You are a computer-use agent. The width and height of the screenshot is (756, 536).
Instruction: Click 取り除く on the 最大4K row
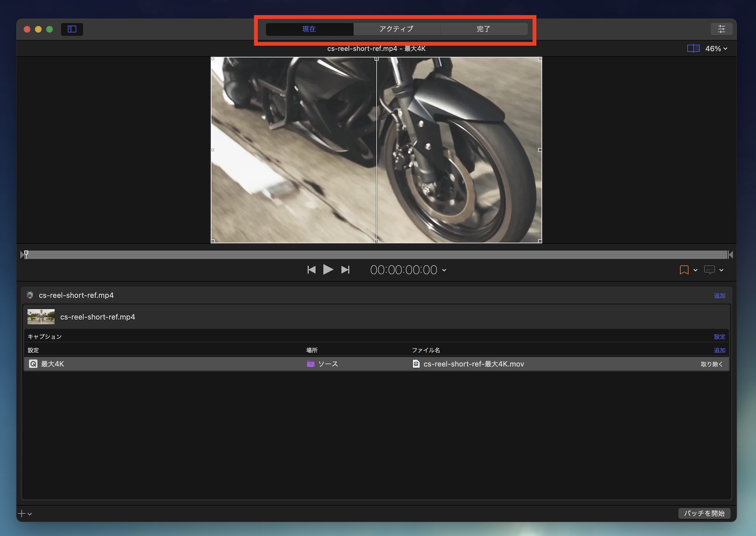coord(711,364)
